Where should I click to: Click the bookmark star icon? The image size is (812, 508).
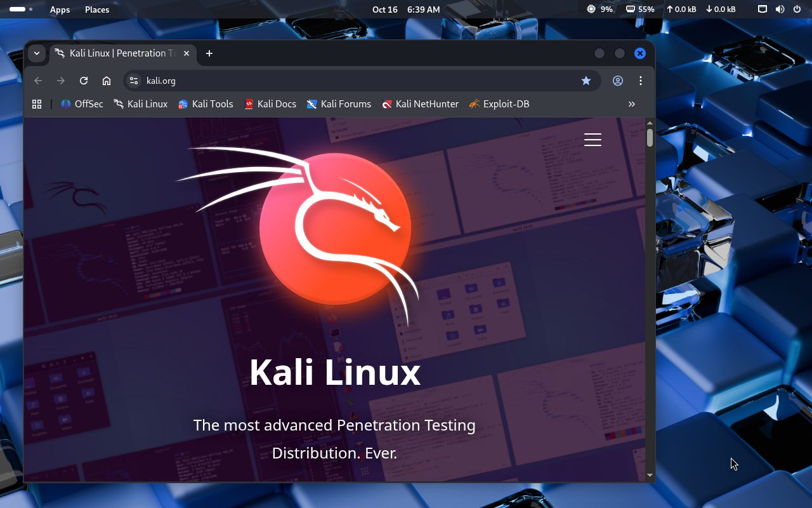586,81
